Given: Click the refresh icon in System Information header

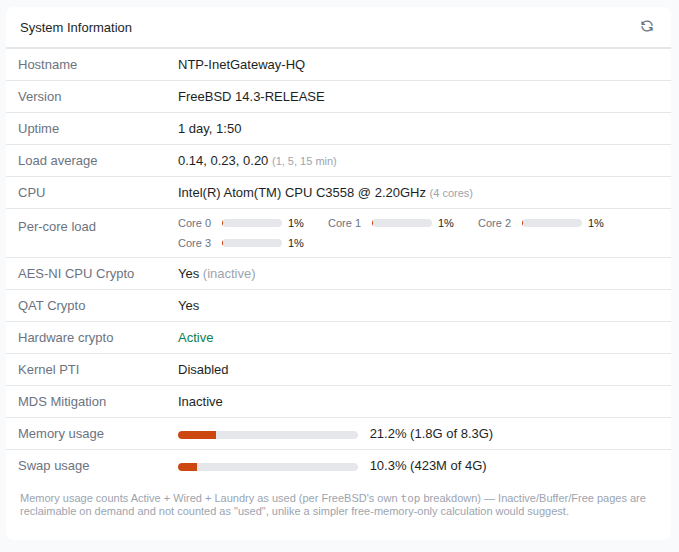Looking at the screenshot, I should pyautogui.click(x=647, y=26).
